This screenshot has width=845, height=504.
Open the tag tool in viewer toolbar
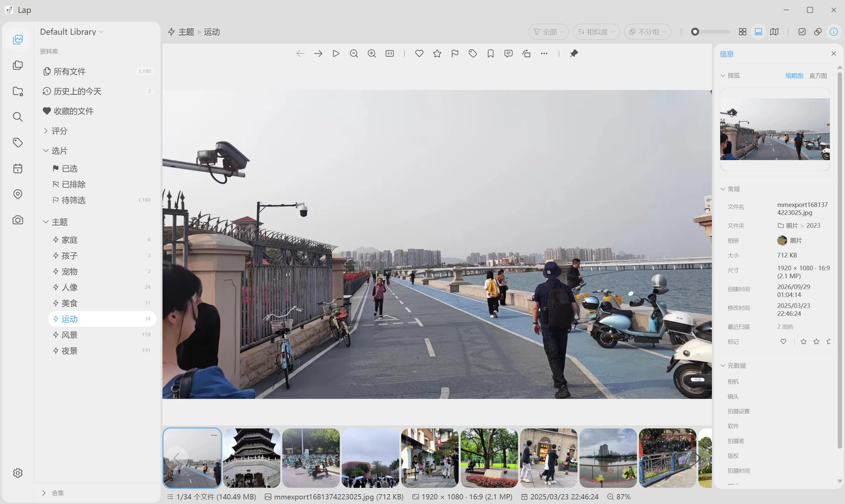[473, 54]
